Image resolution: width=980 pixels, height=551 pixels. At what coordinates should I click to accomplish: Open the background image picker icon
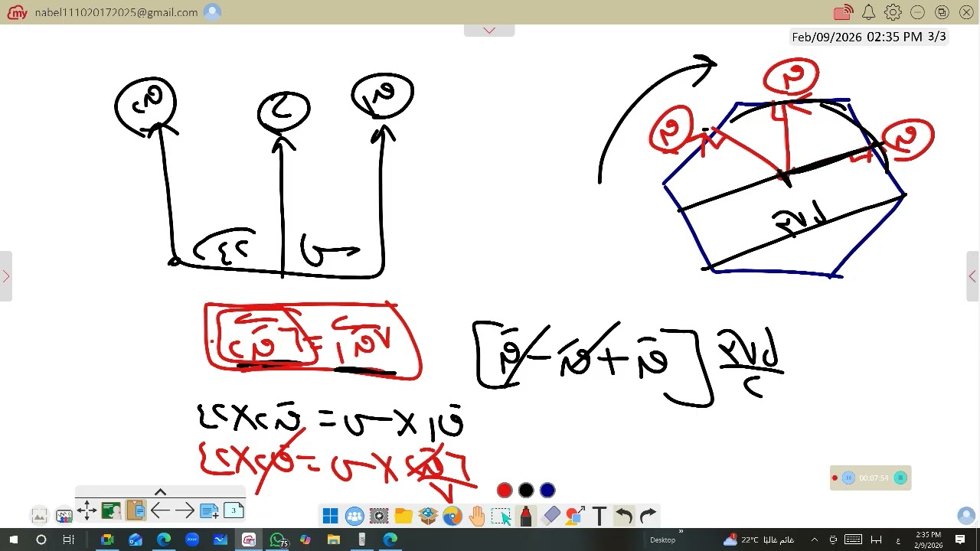click(x=39, y=515)
